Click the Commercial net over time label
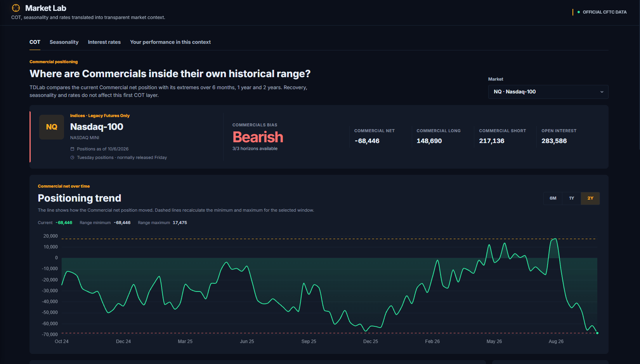 (64, 186)
